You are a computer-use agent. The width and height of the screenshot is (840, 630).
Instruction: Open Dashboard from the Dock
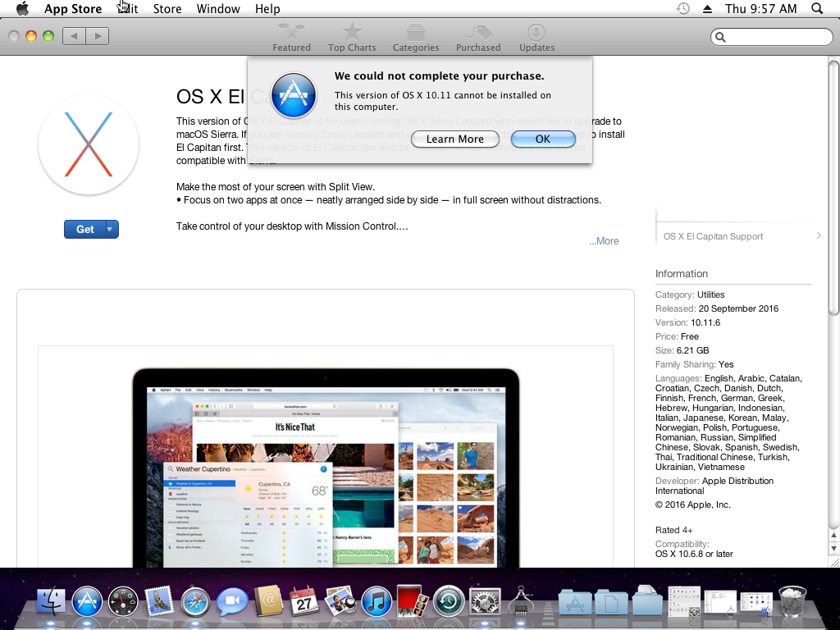[x=123, y=601]
